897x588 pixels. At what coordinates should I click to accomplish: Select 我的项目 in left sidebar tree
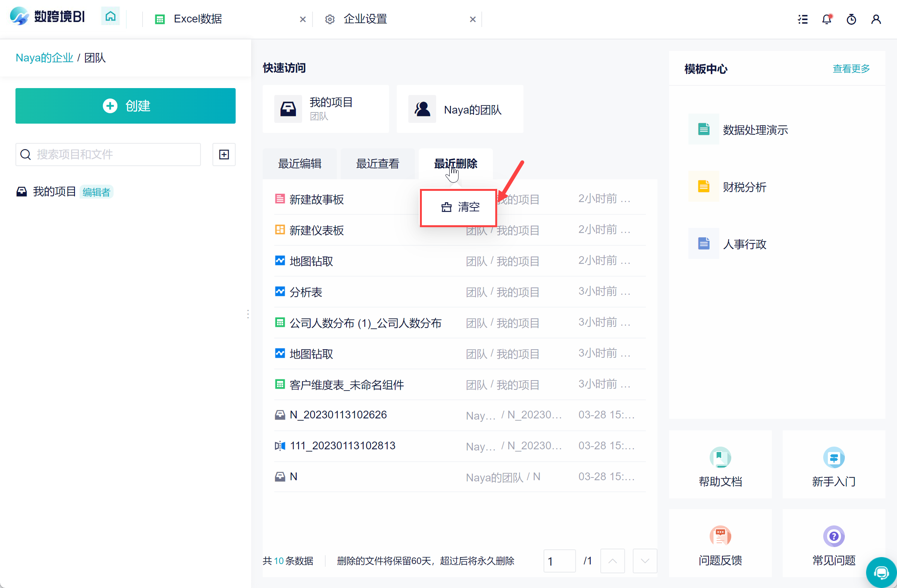click(x=54, y=192)
